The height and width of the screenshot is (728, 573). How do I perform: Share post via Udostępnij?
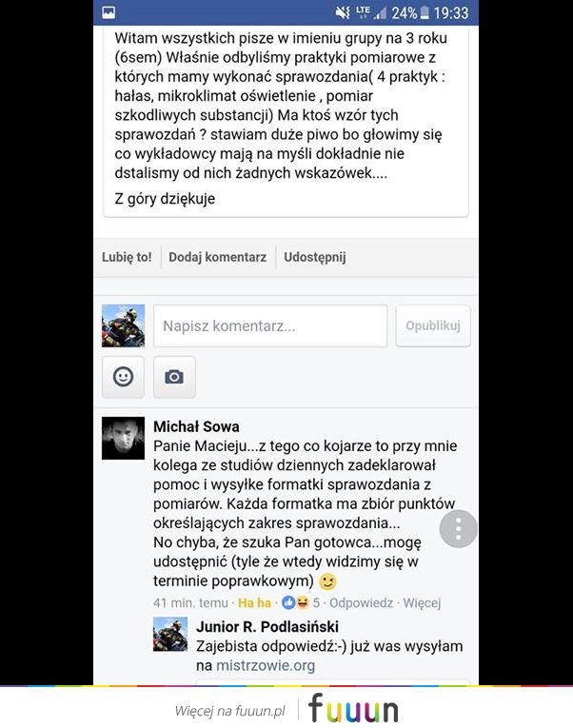point(315,257)
